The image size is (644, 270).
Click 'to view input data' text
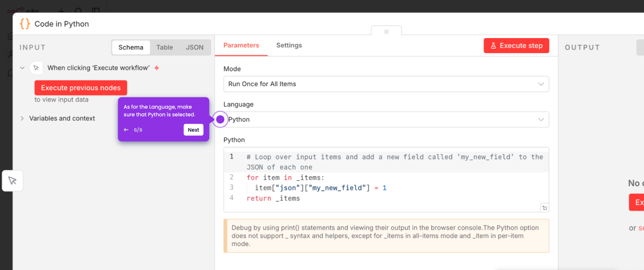click(x=61, y=100)
